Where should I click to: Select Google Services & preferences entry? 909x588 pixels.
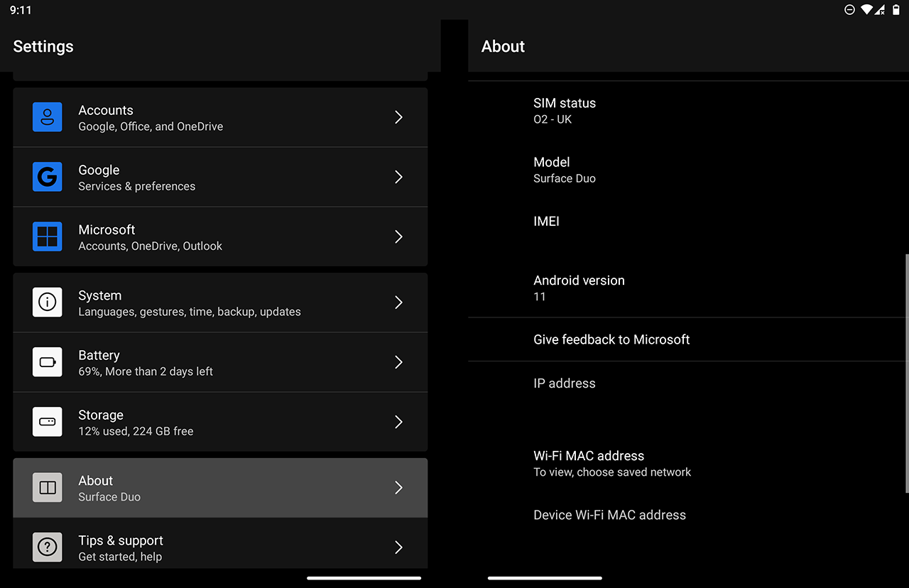click(x=220, y=177)
